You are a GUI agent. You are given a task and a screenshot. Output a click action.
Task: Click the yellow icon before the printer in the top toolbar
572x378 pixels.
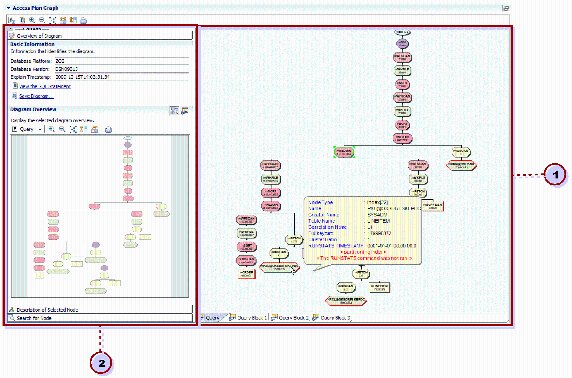click(x=73, y=20)
